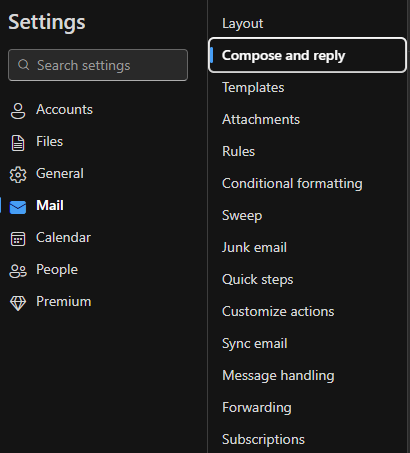
Task: Open the Files settings category
Action: [x=49, y=141]
